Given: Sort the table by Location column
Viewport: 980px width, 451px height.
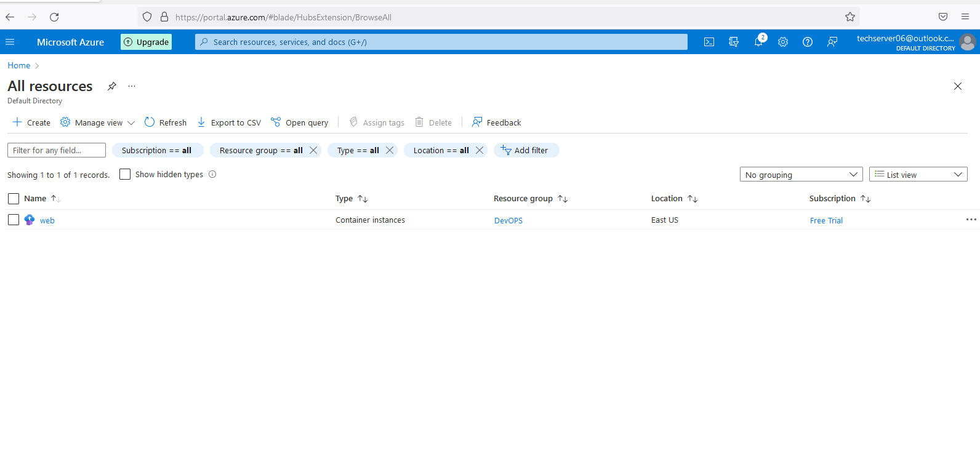Looking at the screenshot, I should (675, 199).
